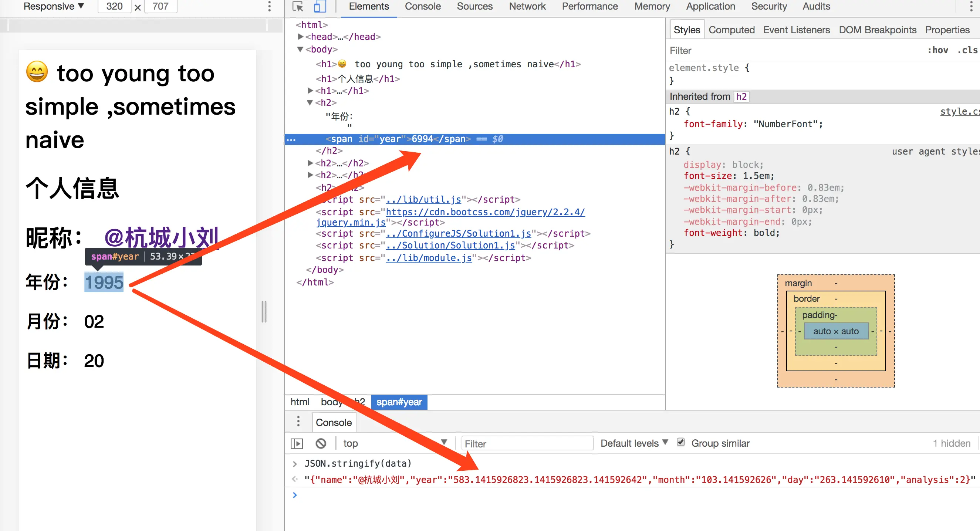Show the console sidebar icon
The height and width of the screenshot is (531, 980).
pos(297,443)
